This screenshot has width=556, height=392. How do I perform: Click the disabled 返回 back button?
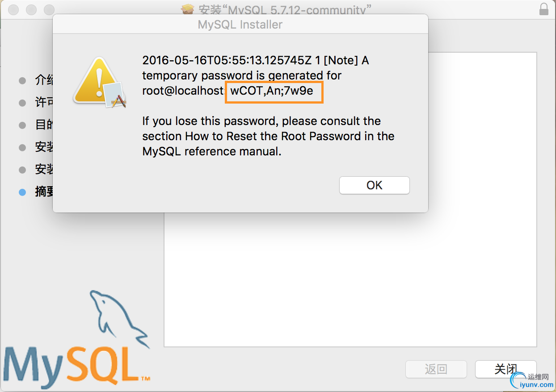436,369
